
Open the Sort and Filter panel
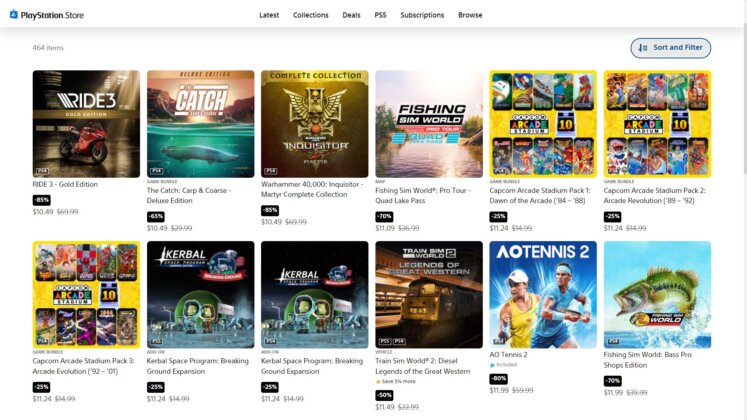coord(670,48)
